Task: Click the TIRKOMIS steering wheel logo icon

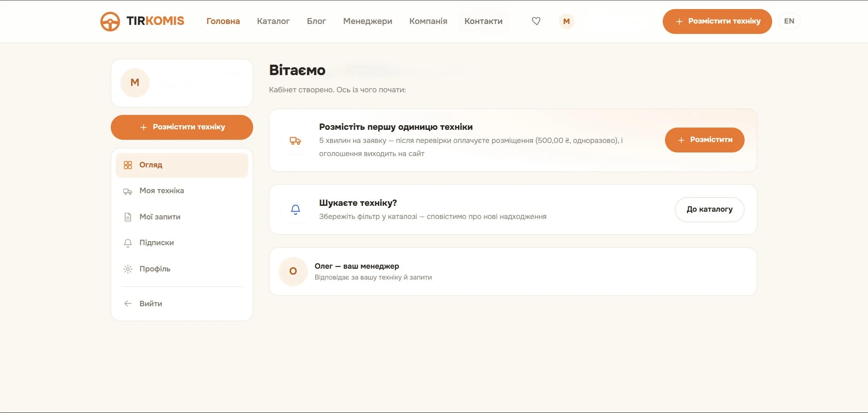Action: pos(110,21)
